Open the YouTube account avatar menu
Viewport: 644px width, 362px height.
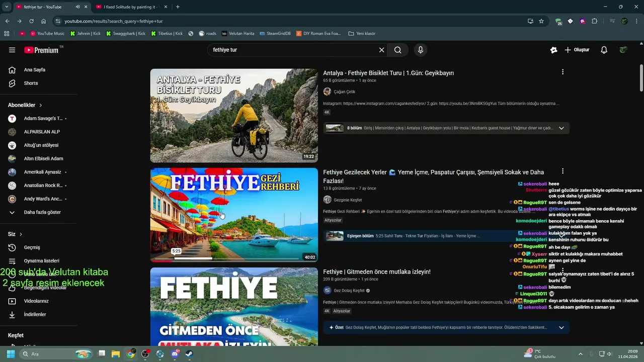tap(623, 50)
